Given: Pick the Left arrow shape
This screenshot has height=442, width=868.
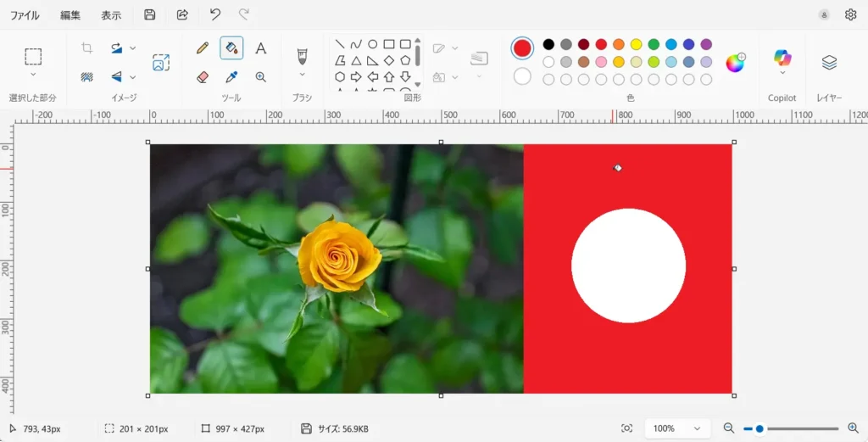Looking at the screenshot, I should [x=373, y=76].
